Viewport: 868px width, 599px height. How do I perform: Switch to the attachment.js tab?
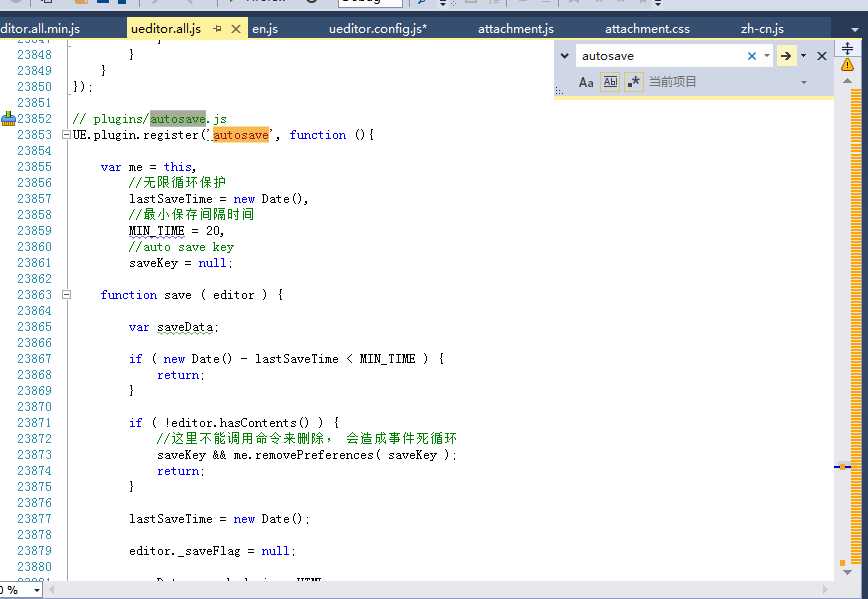tap(516, 29)
